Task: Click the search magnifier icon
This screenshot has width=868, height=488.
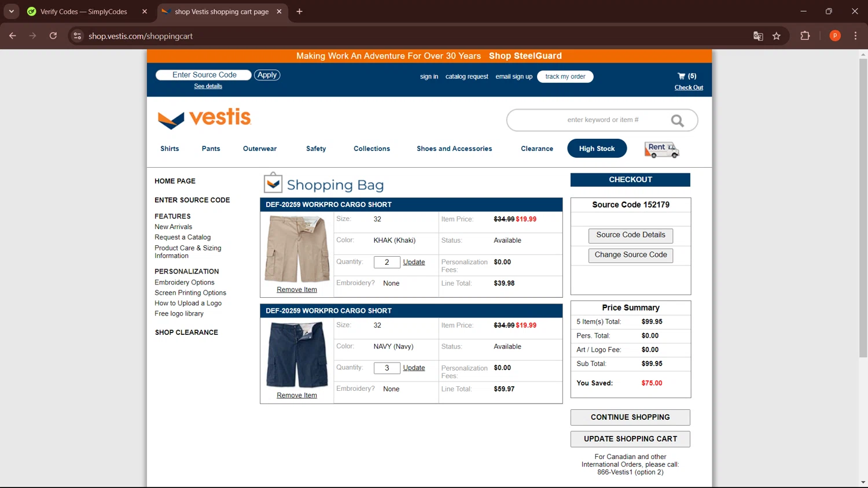Action: tap(677, 120)
